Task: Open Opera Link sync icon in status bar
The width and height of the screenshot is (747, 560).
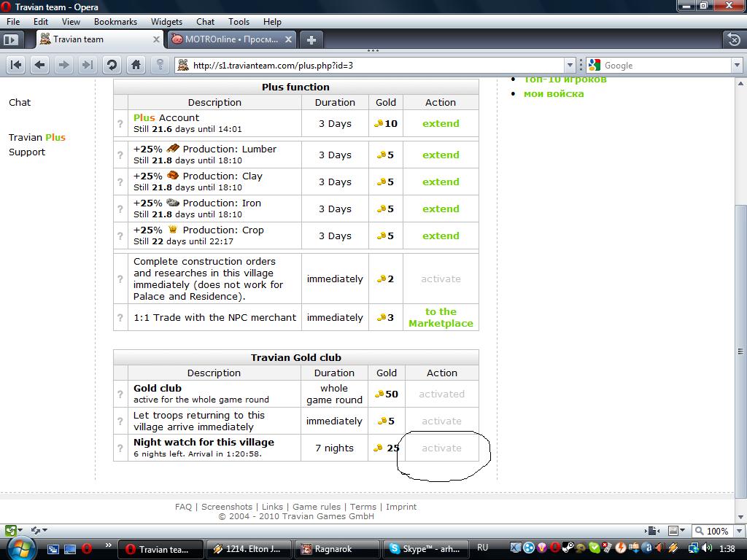Action: 39,530
